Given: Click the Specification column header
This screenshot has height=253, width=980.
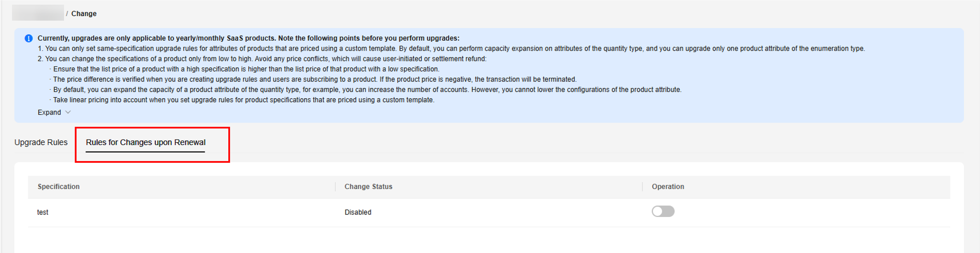Looking at the screenshot, I should (x=59, y=186).
